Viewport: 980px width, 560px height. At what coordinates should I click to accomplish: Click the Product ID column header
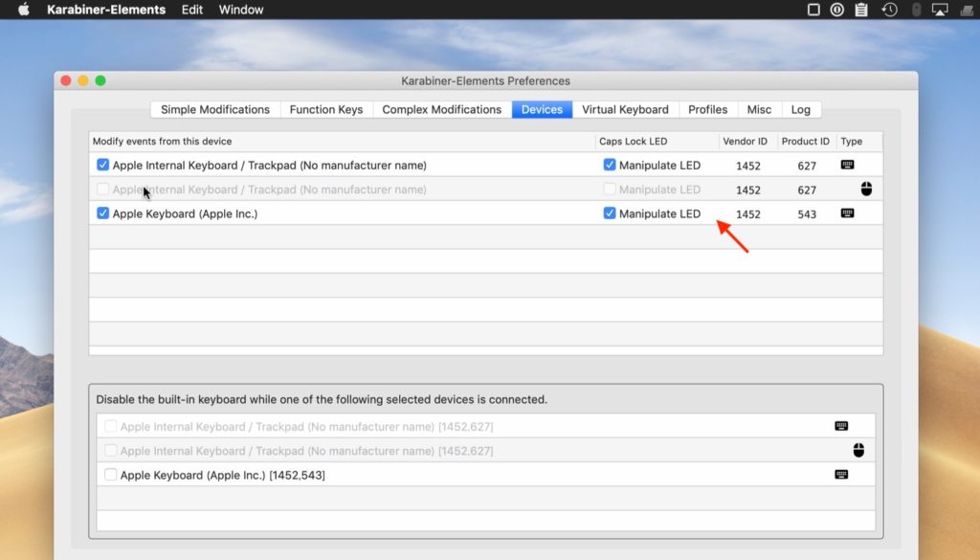pyautogui.click(x=805, y=142)
